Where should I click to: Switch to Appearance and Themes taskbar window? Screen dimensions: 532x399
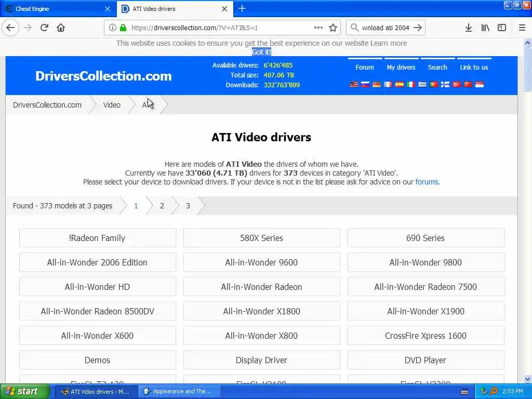pos(180,392)
